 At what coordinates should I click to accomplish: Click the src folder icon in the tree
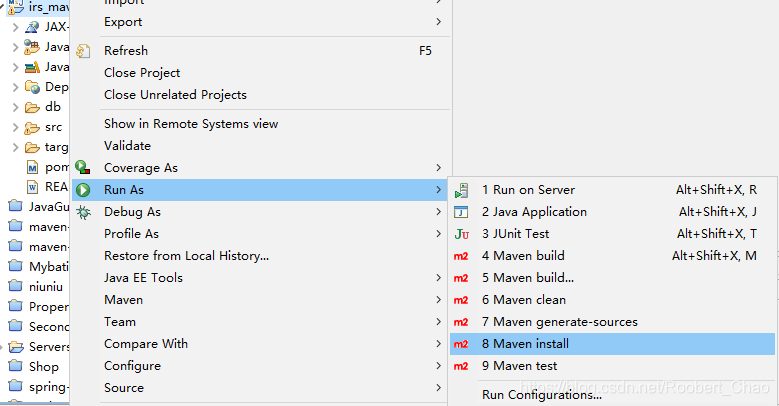[32, 128]
